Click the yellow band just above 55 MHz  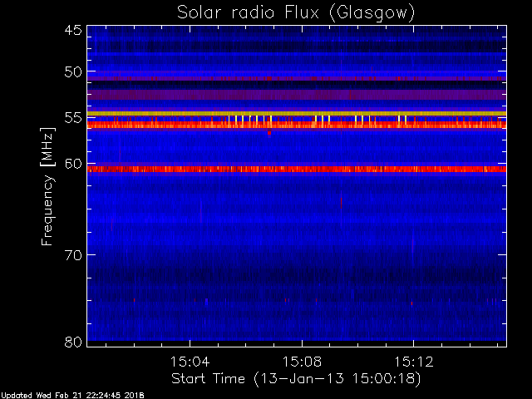click(x=297, y=114)
